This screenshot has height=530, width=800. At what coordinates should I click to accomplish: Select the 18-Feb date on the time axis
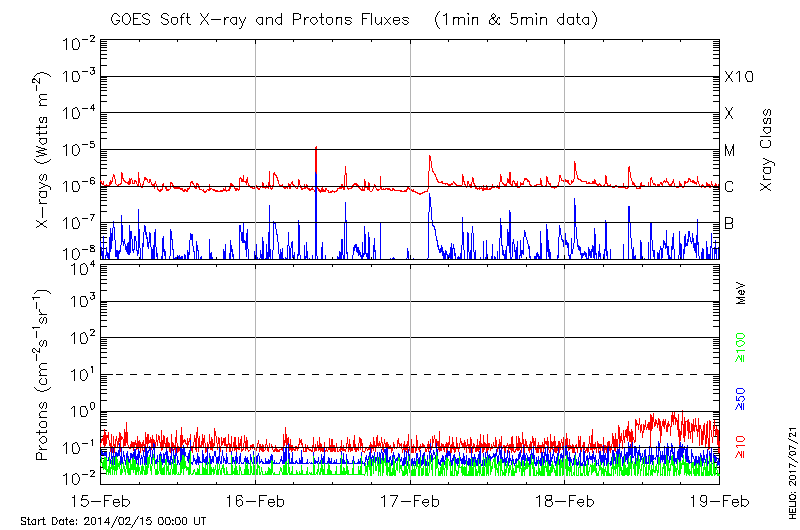coord(564,499)
